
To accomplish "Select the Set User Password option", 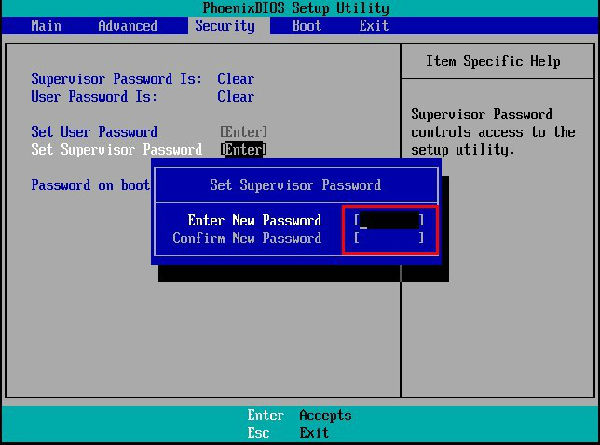I will point(94,132).
